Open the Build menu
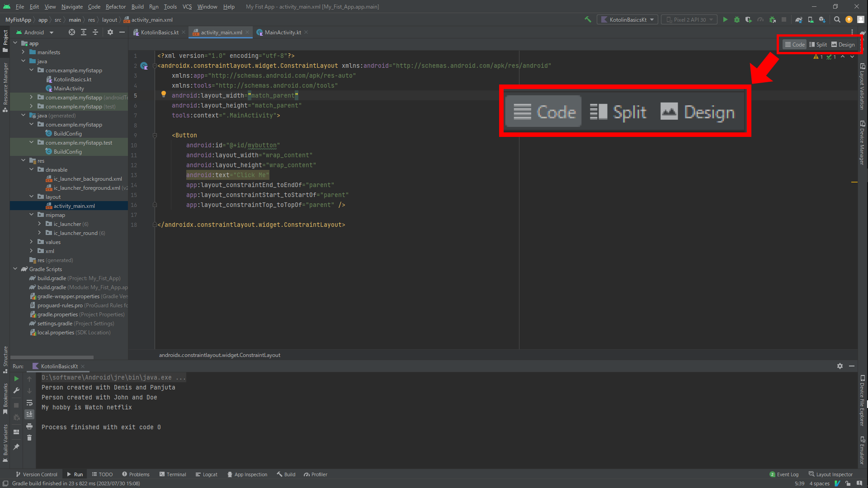Screen dimensions: 868x488 137,6
